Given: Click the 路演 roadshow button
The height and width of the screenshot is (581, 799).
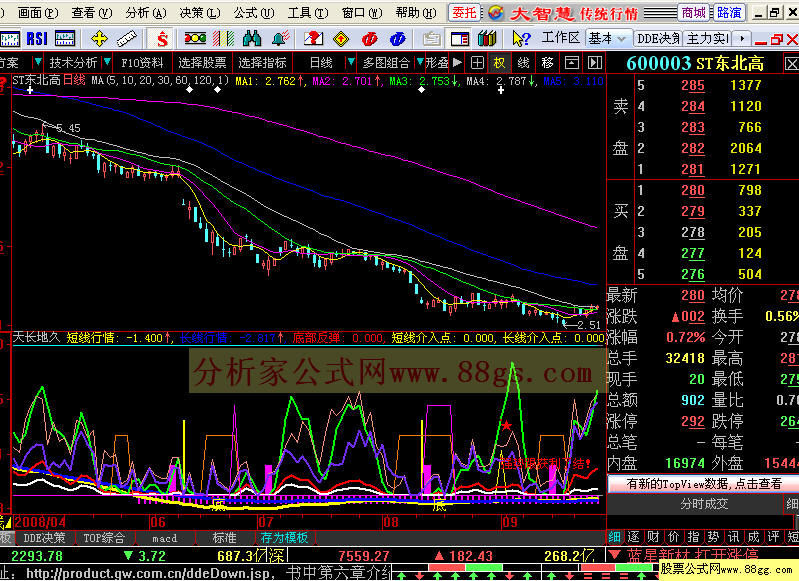Looking at the screenshot, I should pyautogui.click(x=729, y=13).
